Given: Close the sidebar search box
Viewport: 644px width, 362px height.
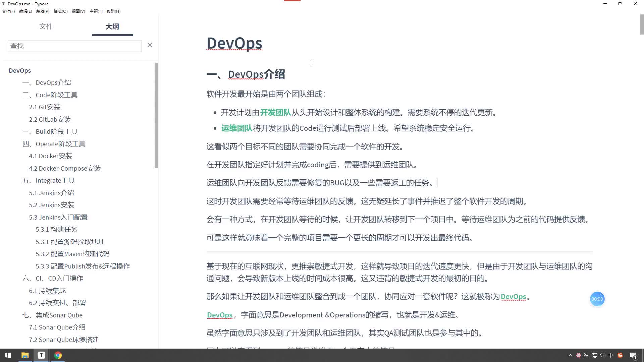Looking at the screenshot, I should [150, 45].
